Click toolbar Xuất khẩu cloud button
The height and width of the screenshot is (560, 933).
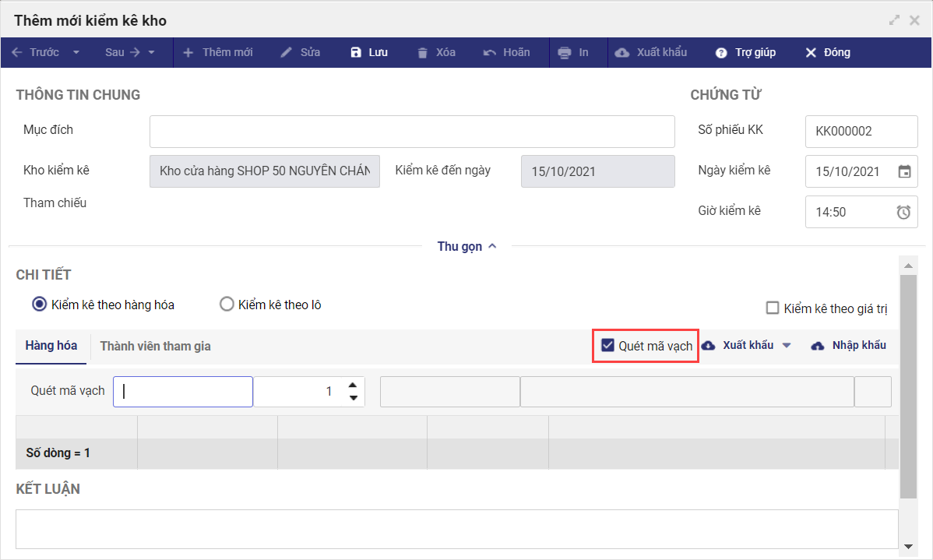coord(651,52)
